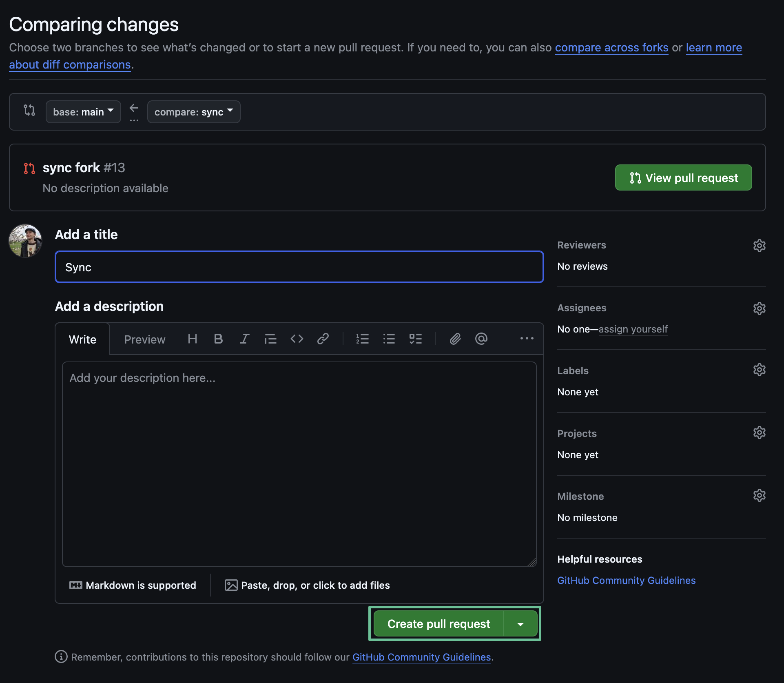Add a link with the chain icon

323,339
